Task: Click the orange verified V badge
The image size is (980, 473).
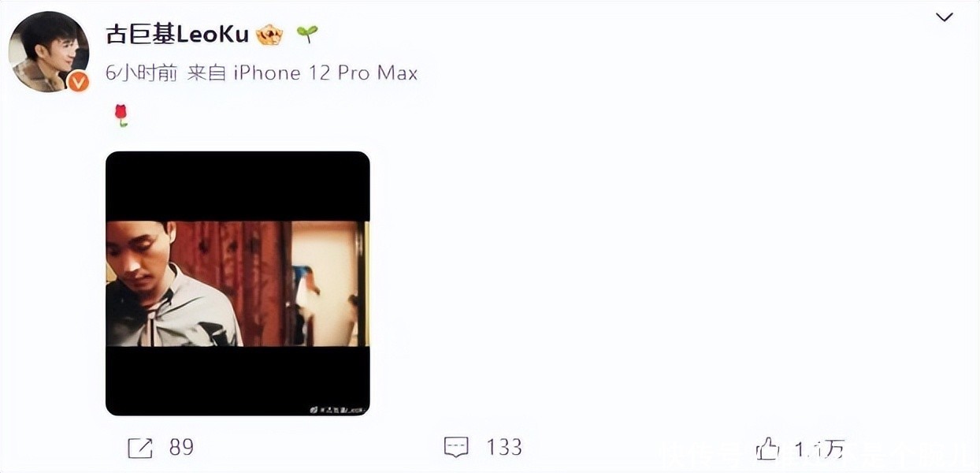Action: 77,81
